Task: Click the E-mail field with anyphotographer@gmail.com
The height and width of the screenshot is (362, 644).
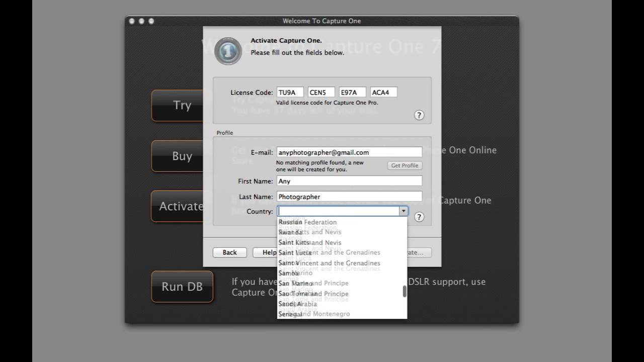Action: 350,152
